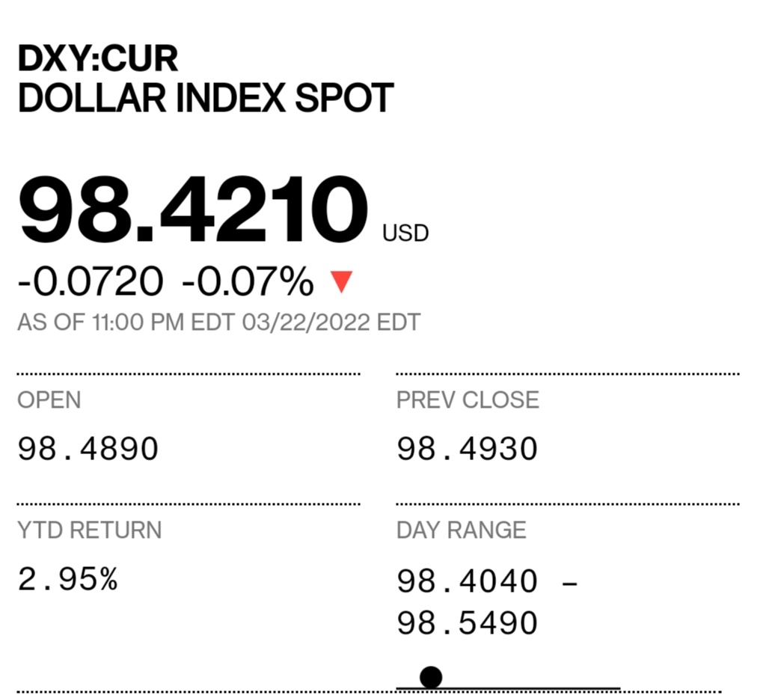The image size is (784, 695).
Task: Click the day range low 98.4040
Action: point(467,581)
